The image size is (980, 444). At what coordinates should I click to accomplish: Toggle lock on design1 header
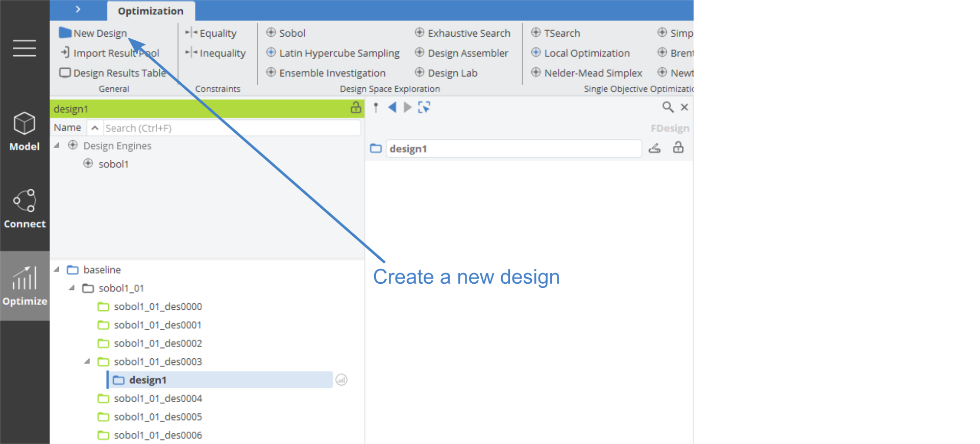(356, 108)
